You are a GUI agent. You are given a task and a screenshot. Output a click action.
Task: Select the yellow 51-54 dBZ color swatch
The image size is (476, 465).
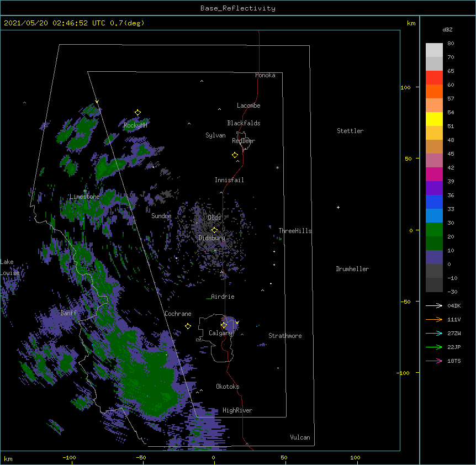click(434, 119)
